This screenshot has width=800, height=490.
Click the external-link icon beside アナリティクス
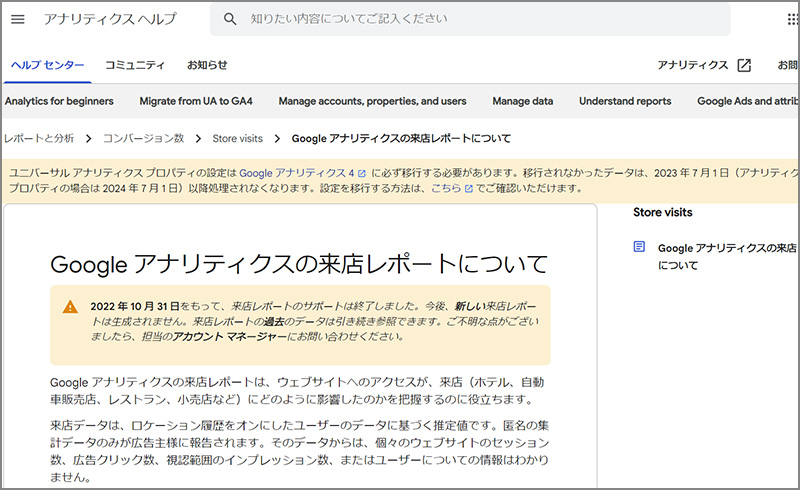744,65
